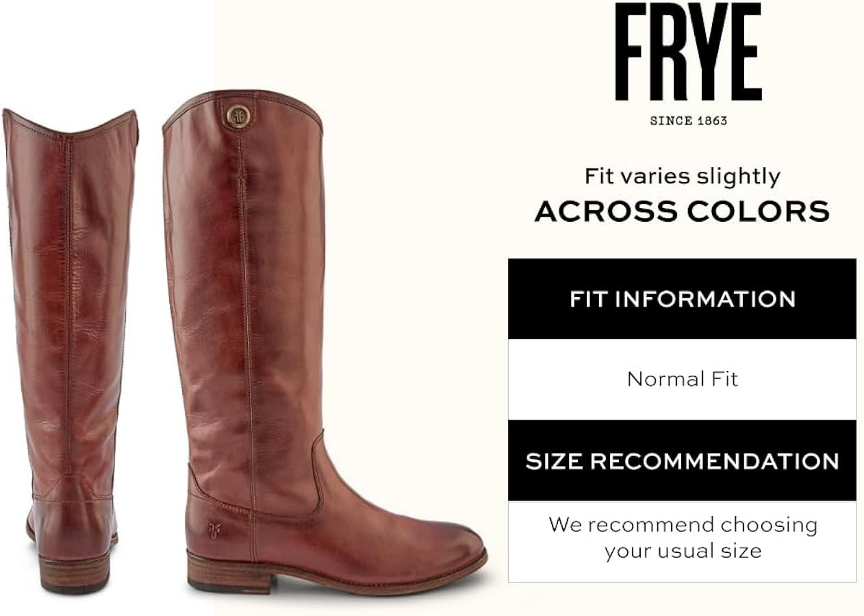
Task: Click the SINCE 1863 text under logo
Action: click(688, 121)
